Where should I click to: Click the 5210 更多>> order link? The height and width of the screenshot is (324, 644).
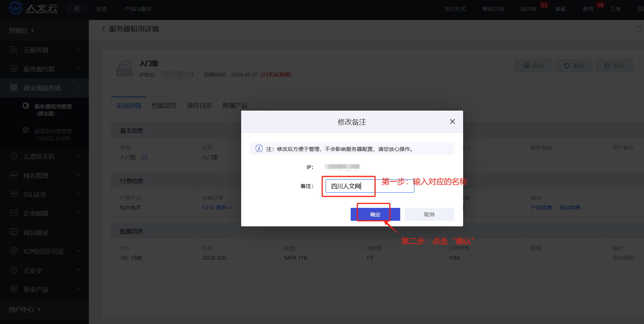tap(218, 207)
